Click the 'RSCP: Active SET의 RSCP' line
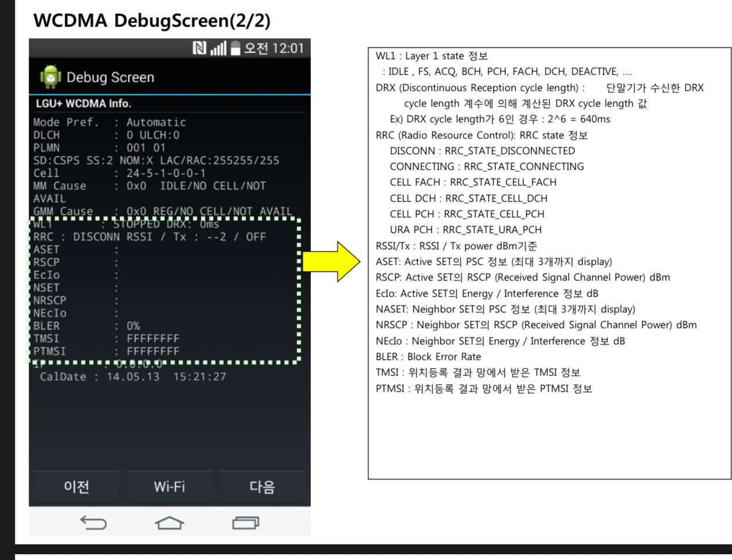 [x=523, y=278]
